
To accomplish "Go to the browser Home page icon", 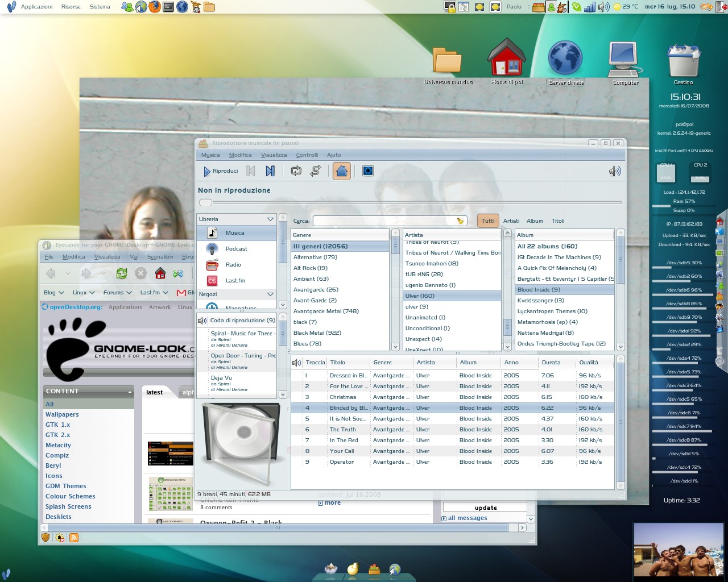I will click(160, 273).
